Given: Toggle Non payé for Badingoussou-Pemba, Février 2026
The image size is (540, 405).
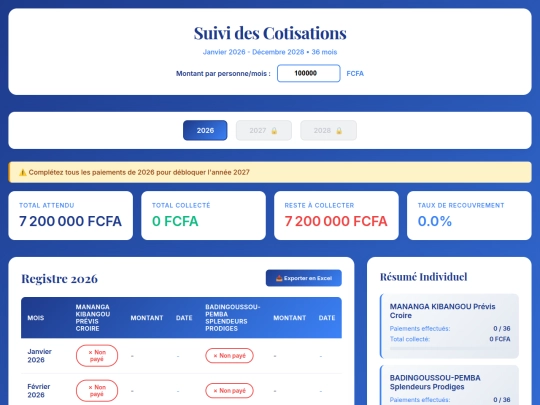Looking at the screenshot, I should (x=229, y=391).
